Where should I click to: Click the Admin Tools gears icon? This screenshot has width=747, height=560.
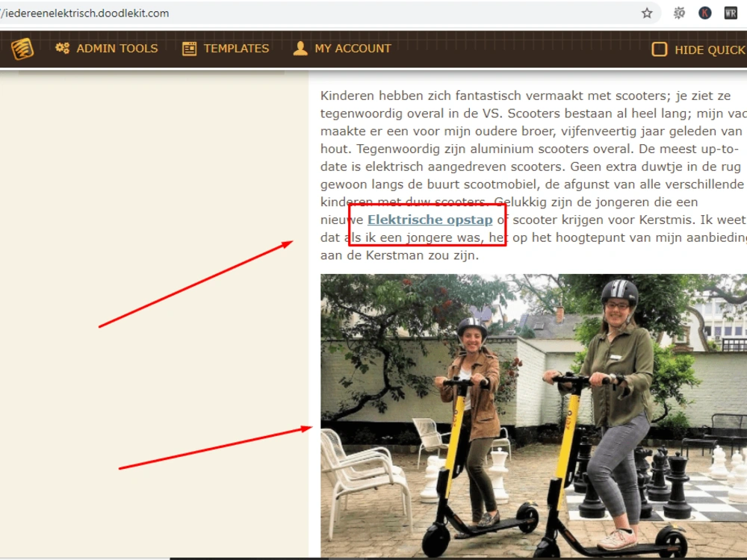tap(63, 48)
